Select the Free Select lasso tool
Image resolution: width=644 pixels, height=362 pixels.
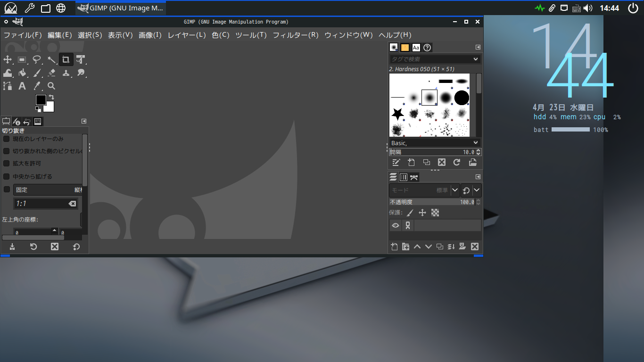[x=37, y=59]
